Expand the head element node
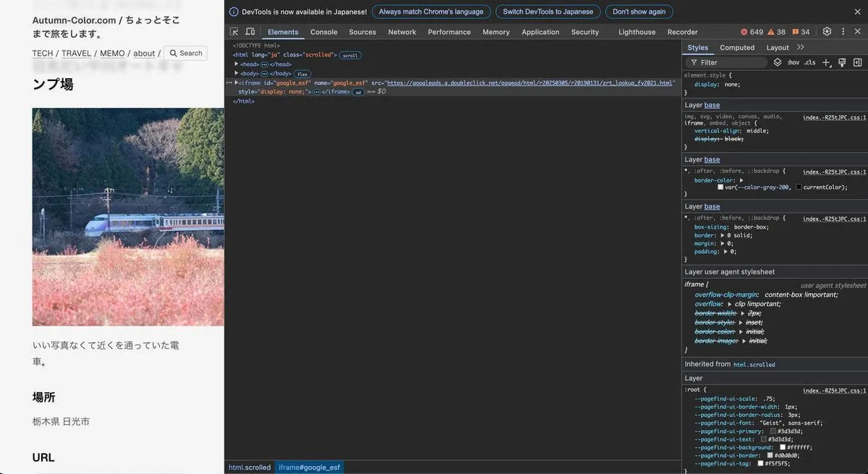 tap(236, 64)
